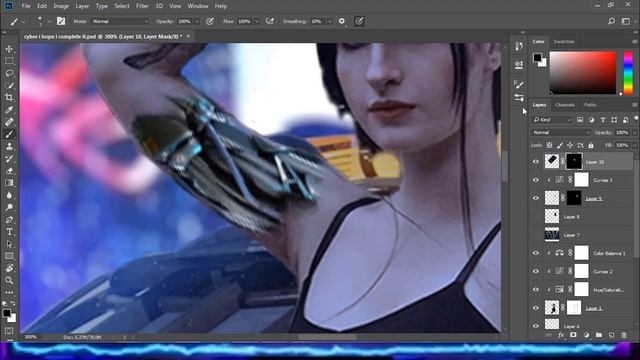Open the smoothing options gear
This screenshot has width=640, height=360.
[x=342, y=21]
